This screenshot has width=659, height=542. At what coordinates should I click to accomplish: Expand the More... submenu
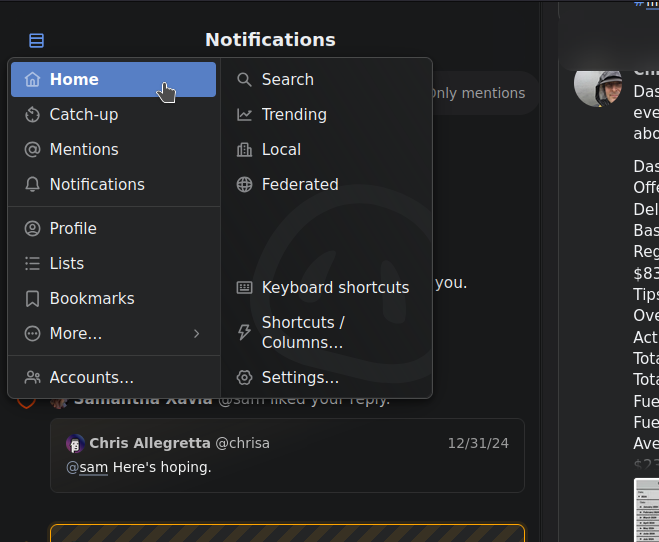click(x=113, y=334)
